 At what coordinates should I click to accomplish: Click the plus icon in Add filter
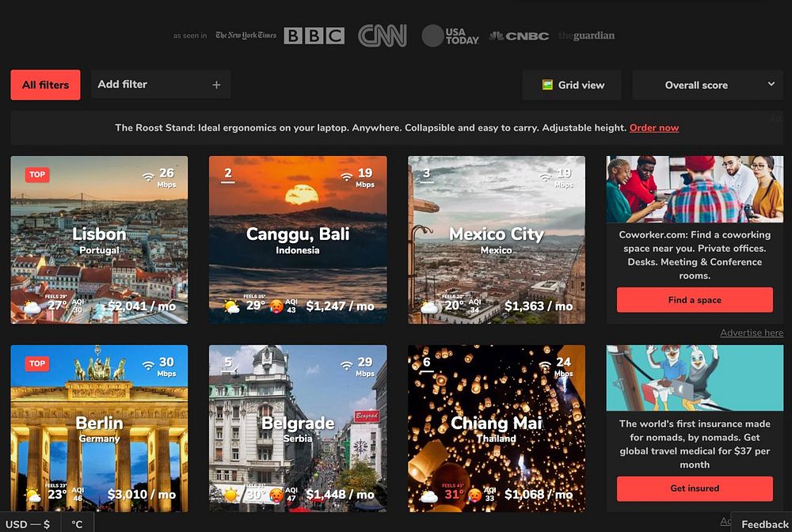coord(216,85)
